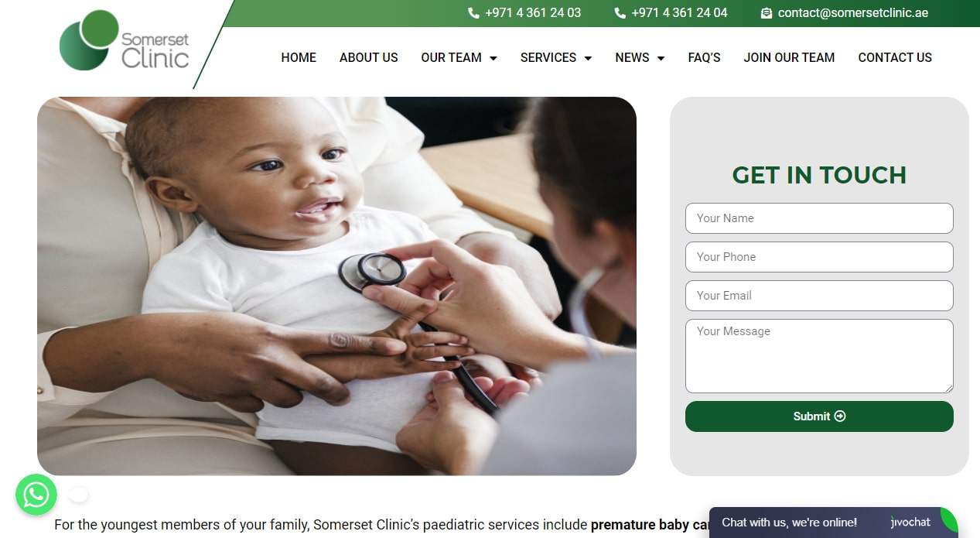Open the WhatsApp chat icon
The image size is (980, 538).
[x=36, y=495]
